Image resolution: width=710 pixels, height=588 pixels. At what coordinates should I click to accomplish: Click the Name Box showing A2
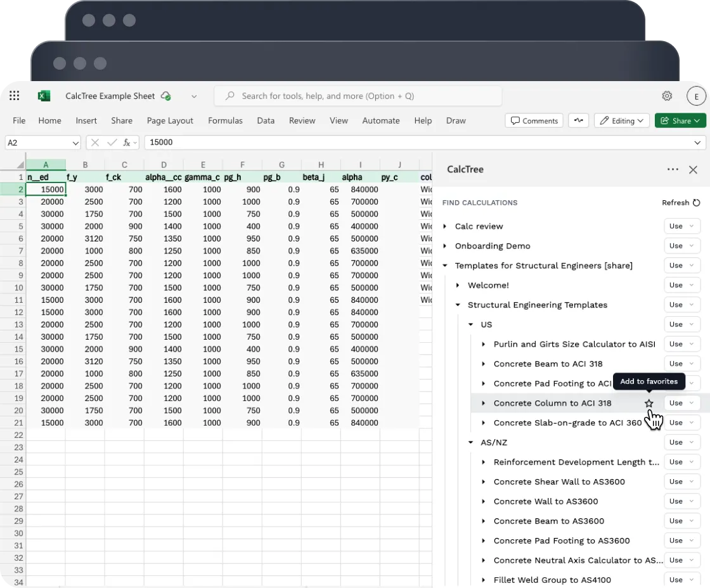tap(42, 143)
